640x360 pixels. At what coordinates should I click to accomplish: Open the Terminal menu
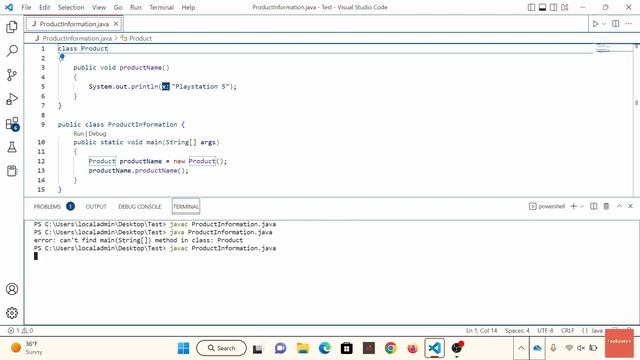(161, 7)
